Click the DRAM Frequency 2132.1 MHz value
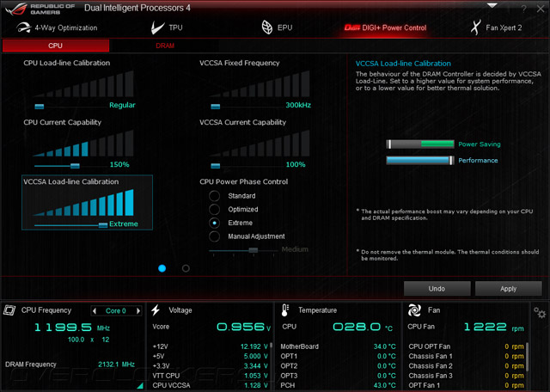This screenshot has height=392, width=550. pos(116,364)
